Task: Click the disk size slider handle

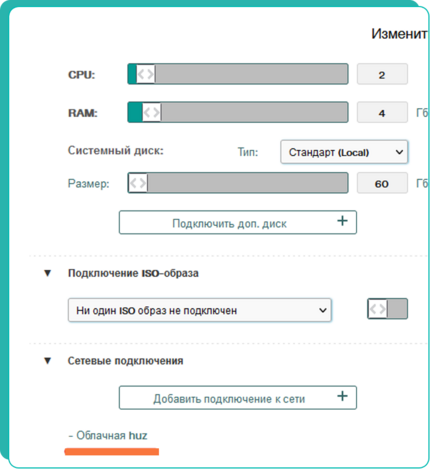Action: click(x=138, y=183)
